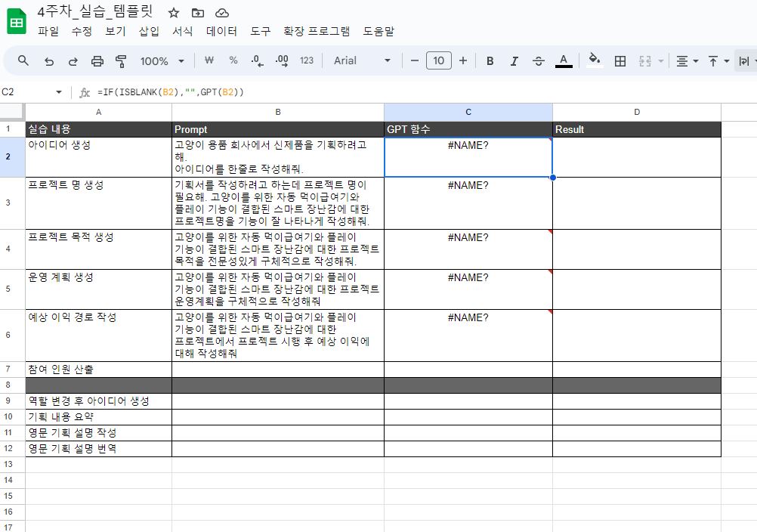Open the text color picker

(564, 60)
